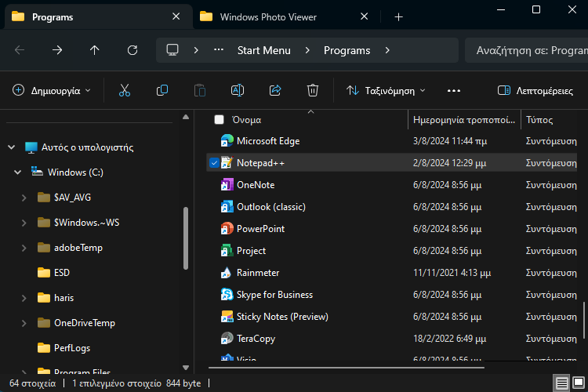The height and width of the screenshot is (392, 588).
Task: Collapse Αυτός ο υπολογιστής tree node
Action: 12,147
